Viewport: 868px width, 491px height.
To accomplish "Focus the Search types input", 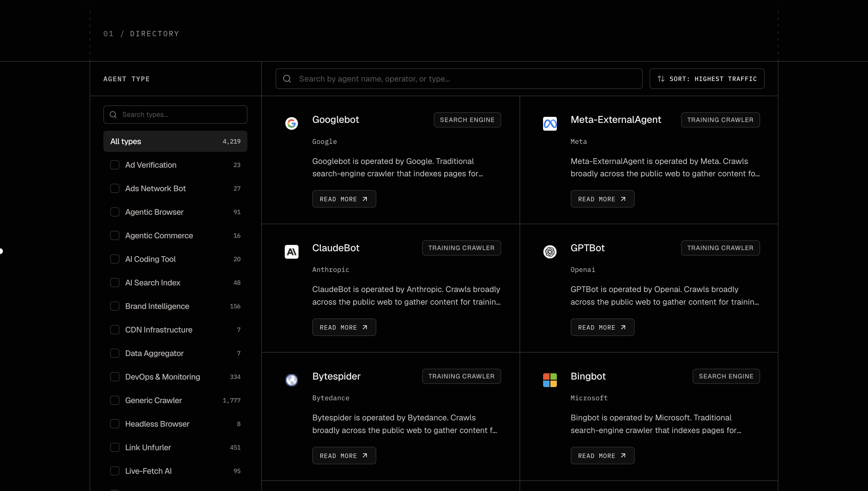I will coord(175,115).
